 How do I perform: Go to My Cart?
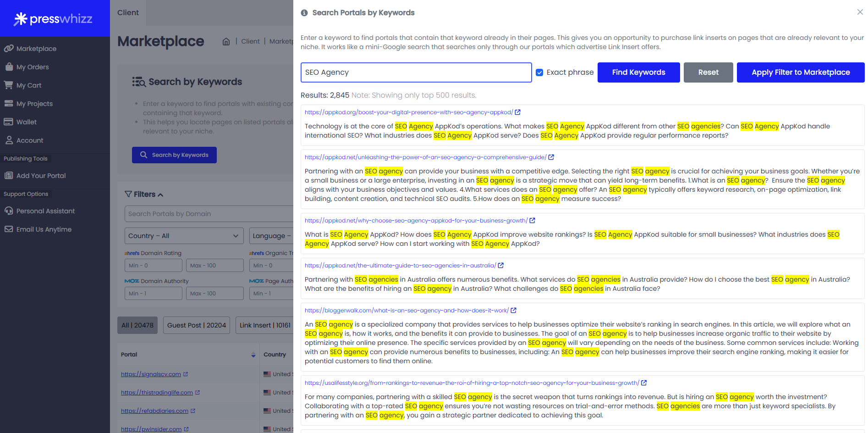(x=29, y=85)
